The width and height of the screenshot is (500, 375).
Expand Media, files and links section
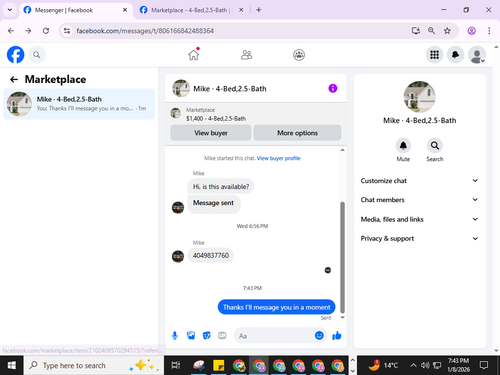(x=419, y=219)
